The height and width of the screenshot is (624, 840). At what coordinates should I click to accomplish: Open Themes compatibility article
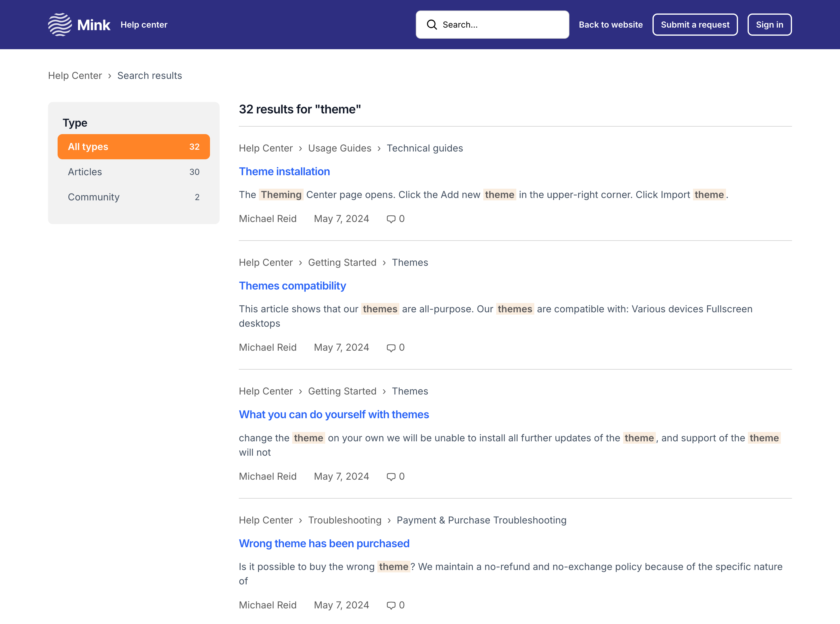pyautogui.click(x=292, y=286)
